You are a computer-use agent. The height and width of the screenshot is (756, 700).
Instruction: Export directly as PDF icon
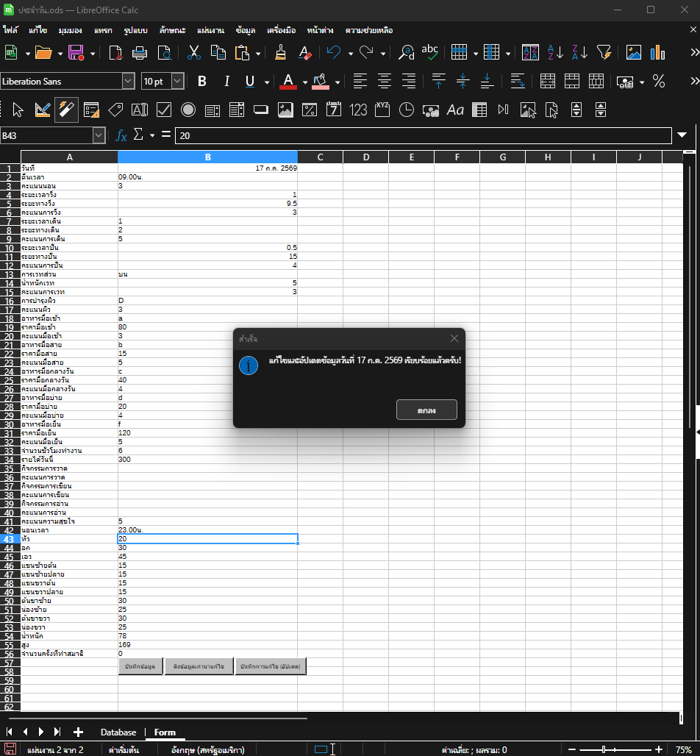(x=115, y=52)
